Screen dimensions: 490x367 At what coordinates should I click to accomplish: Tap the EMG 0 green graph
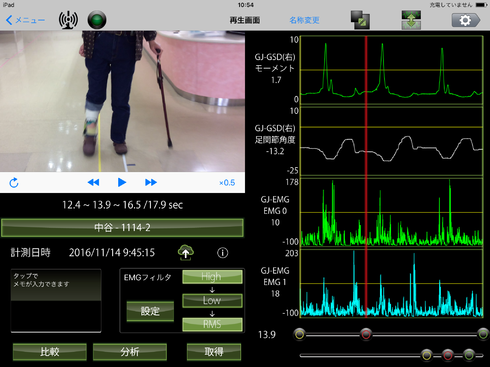click(392, 212)
